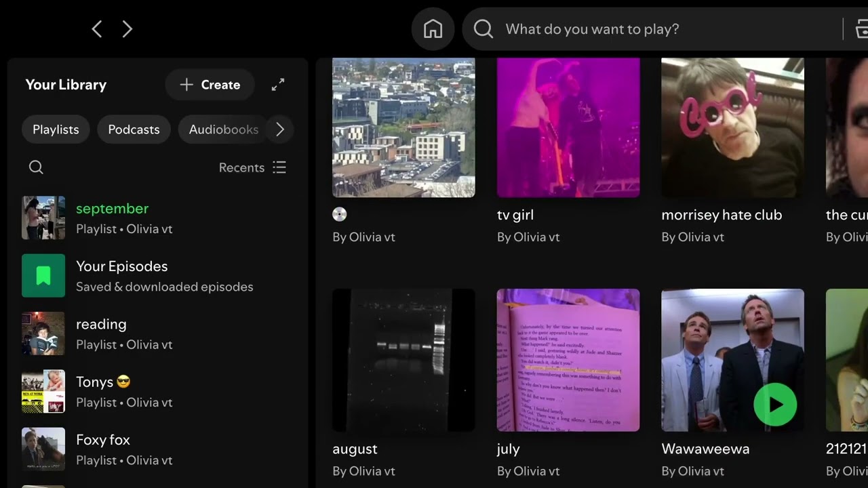Image resolution: width=868 pixels, height=488 pixels.
Task: Click the 'Wawaweewa' playlist title
Action: point(705,449)
